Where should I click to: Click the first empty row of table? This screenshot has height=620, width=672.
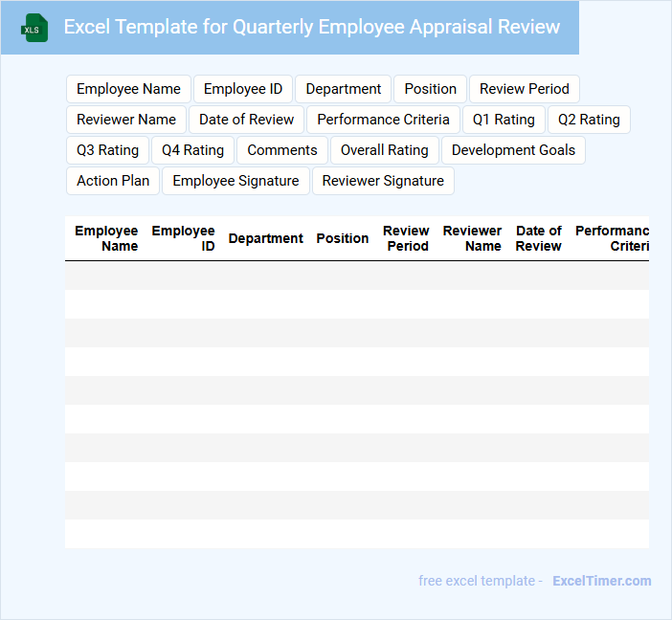356,276
